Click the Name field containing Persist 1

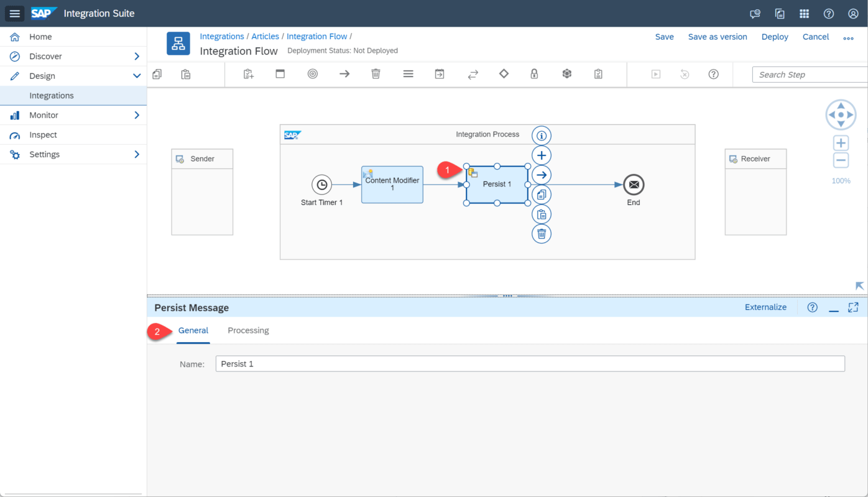[x=530, y=363]
